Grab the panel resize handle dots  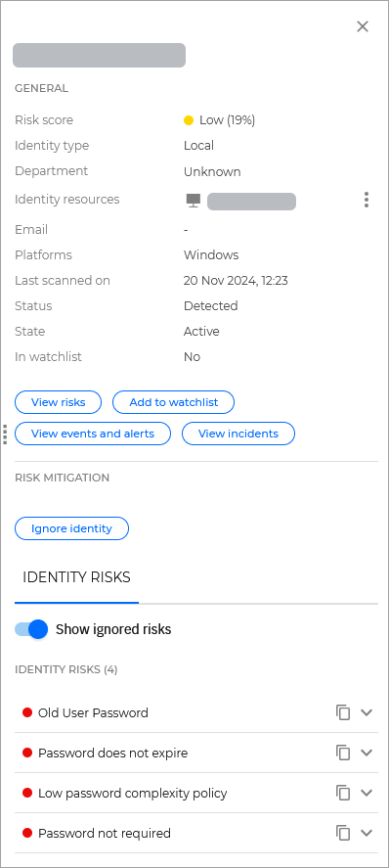[5, 434]
